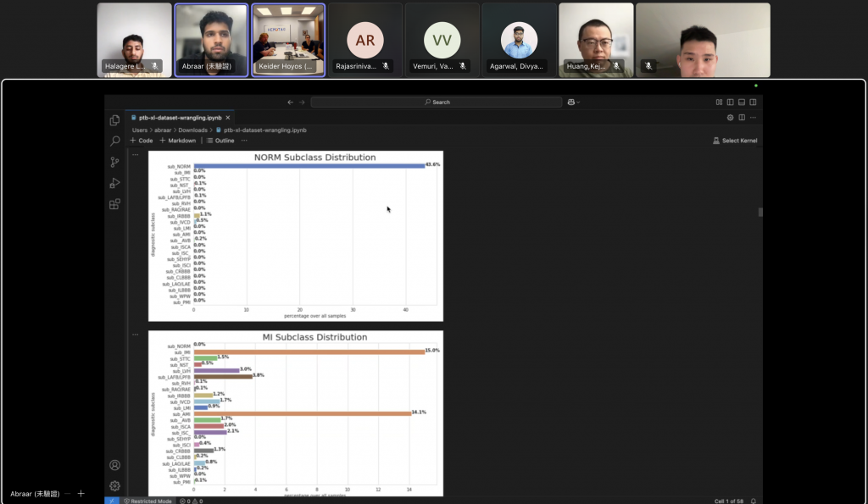Open the NORM chart cell output options
Viewport: 868px width, 504px height.
coord(135,155)
